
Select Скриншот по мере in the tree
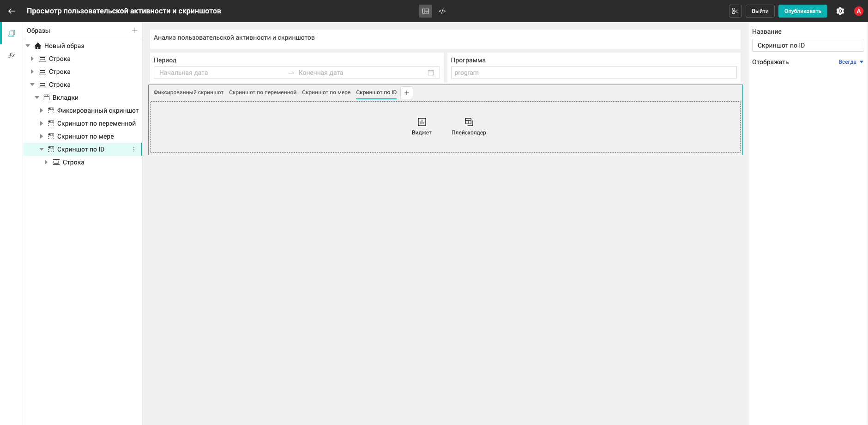coord(85,136)
